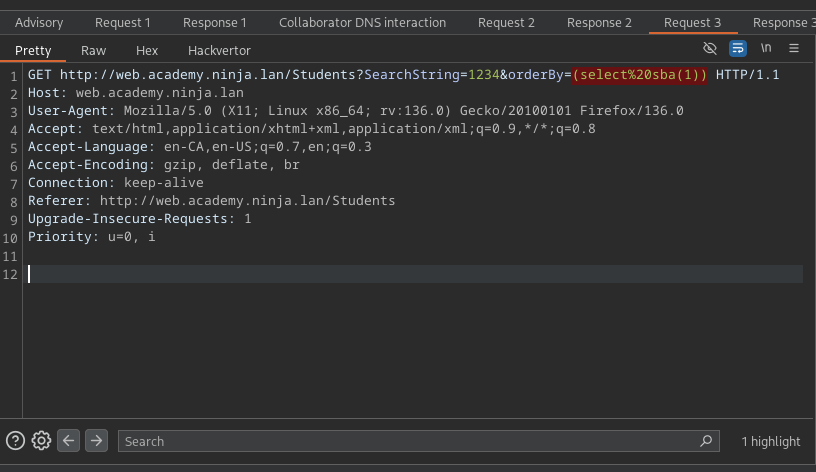
Task: Toggle the hide non-printable characters eye icon
Action: (x=710, y=48)
